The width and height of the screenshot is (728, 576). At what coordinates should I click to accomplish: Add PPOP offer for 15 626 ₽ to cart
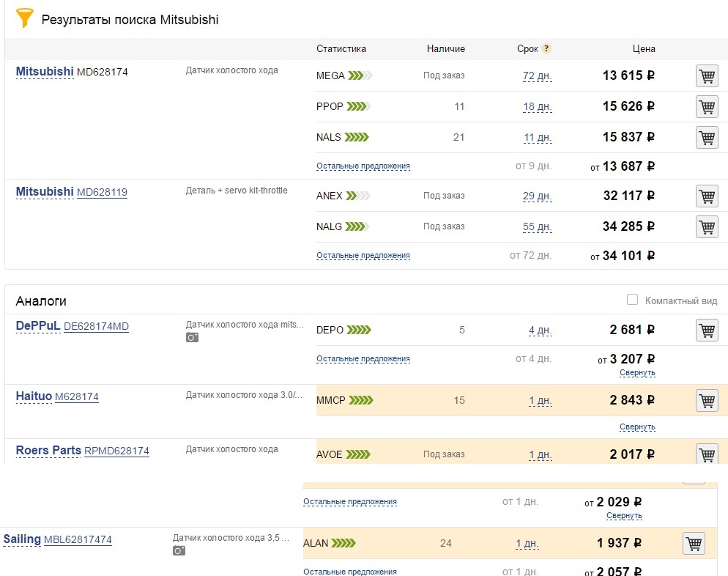click(706, 107)
